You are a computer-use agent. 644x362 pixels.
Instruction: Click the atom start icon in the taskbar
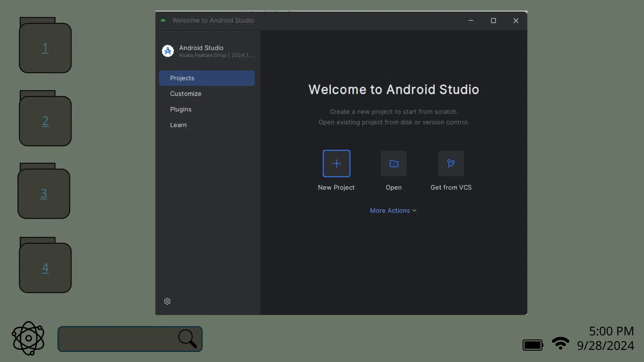point(28,338)
